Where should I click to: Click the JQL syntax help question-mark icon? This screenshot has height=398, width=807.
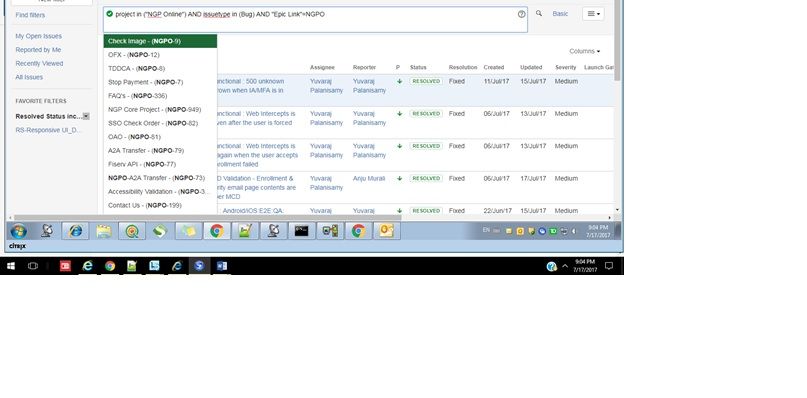tap(521, 14)
